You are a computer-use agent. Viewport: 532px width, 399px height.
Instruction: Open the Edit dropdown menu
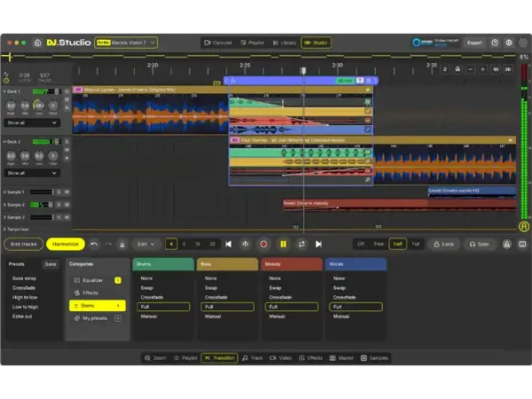tap(146, 244)
